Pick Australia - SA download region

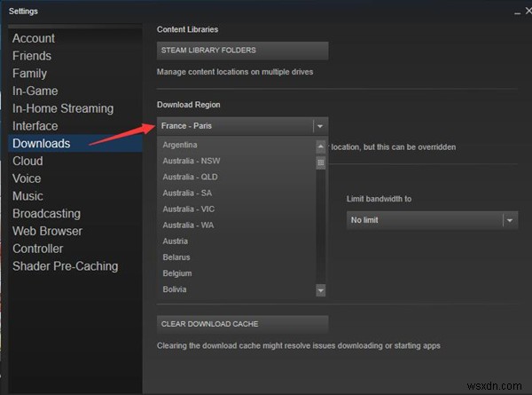click(x=237, y=193)
